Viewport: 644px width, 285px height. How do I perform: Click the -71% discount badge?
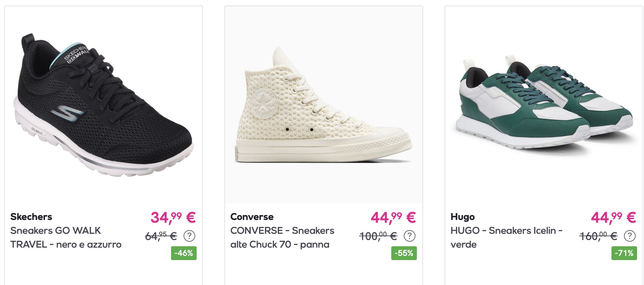tap(624, 253)
